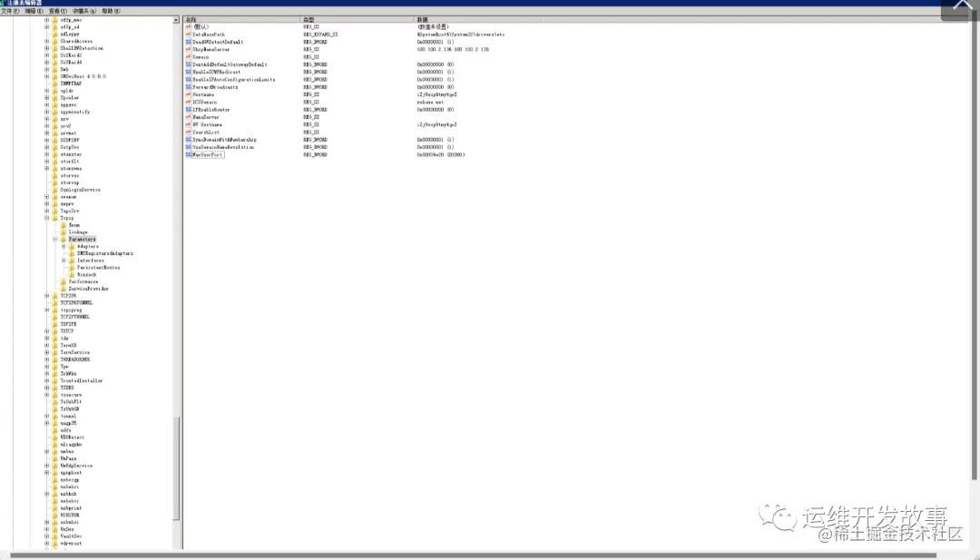Expand the Spooler key
Screen dimensions: 980x560
pos(47,97)
